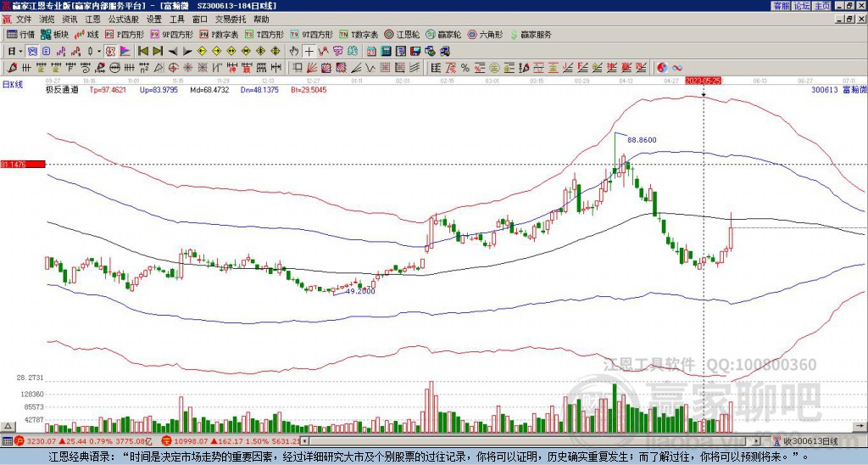Click the 行情 toolbar button
868x465 pixels.
coord(21,34)
